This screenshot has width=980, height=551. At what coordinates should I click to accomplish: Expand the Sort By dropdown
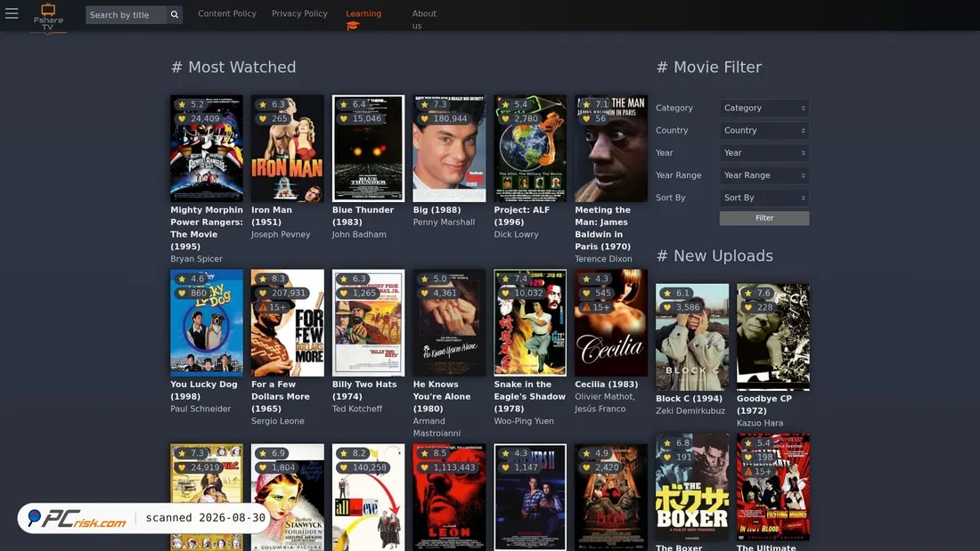[x=764, y=198]
